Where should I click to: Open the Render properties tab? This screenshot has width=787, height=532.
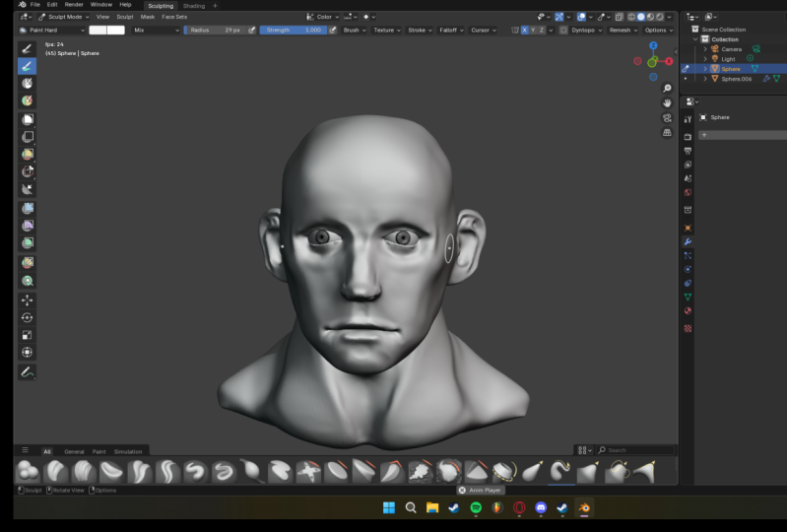point(689,137)
